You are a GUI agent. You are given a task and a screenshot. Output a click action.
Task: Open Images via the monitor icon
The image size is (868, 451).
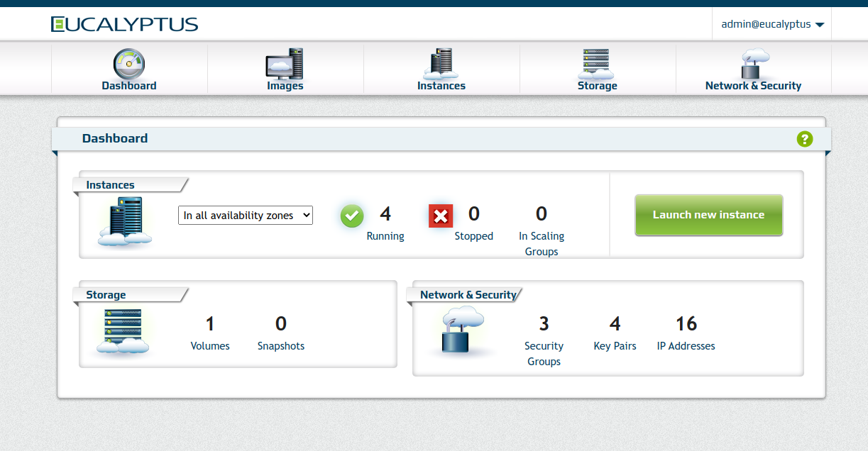coord(285,64)
